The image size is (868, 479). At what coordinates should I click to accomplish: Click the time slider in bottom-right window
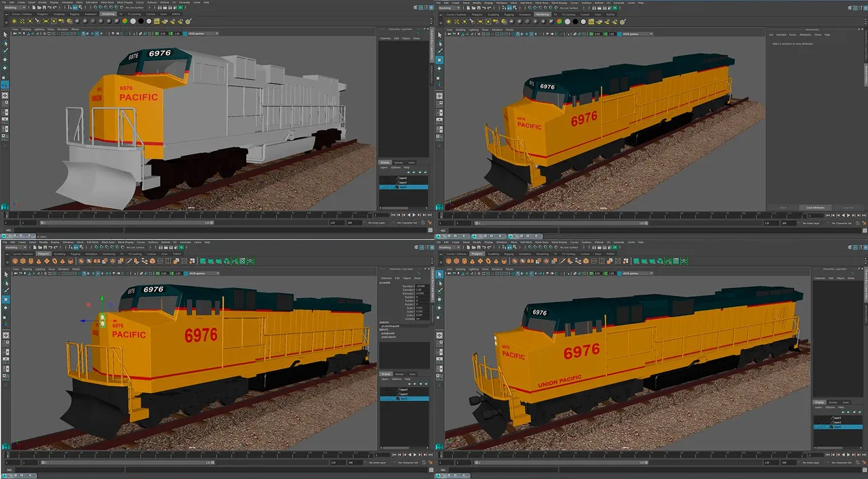(623, 455)
